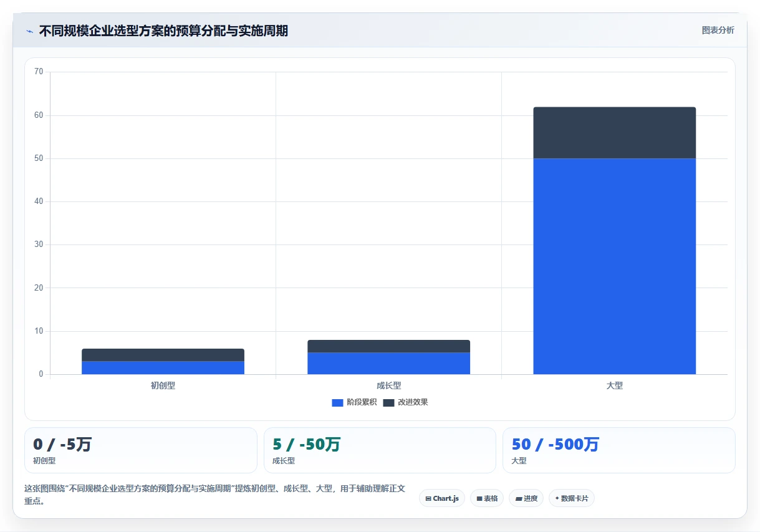Click the blue bar segment for 大型
760x532 pixels.
point(614,266)
